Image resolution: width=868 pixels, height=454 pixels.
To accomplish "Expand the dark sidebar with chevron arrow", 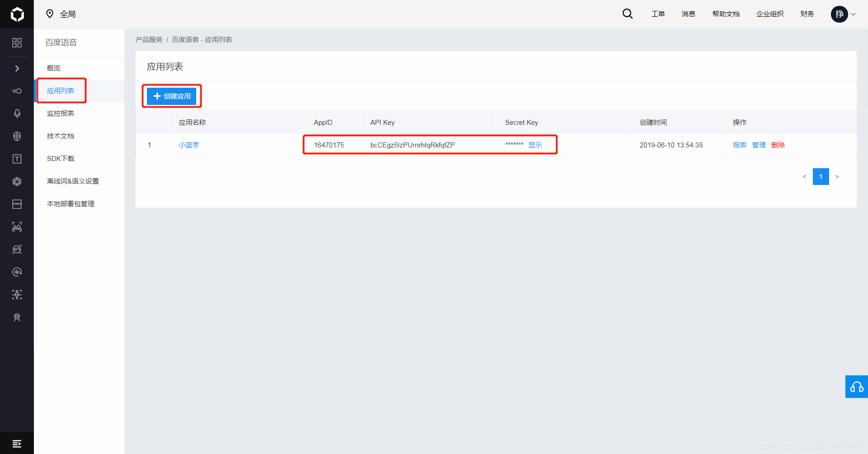I will pyautogui.click(x=17, y=68).
